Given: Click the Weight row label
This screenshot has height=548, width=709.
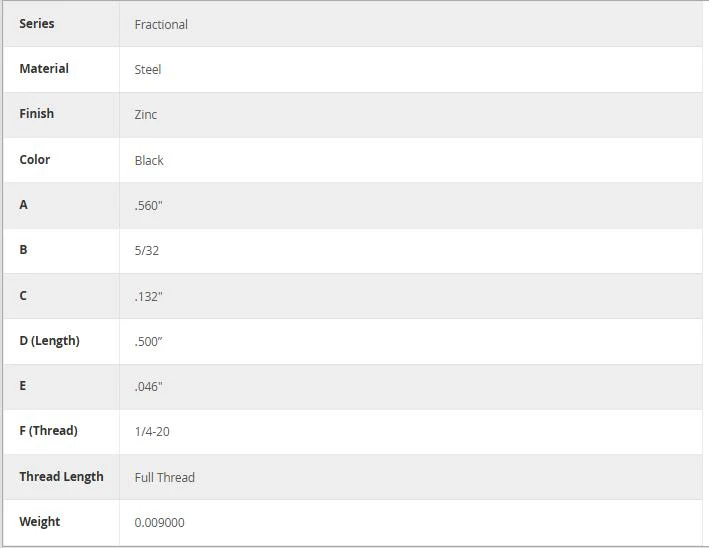Looking at the screenshot, I should (40, 521).
